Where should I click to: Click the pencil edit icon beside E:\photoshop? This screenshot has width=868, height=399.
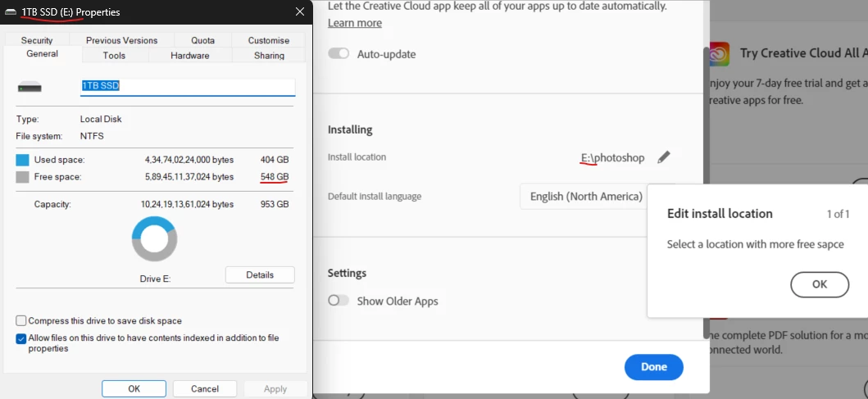(663, 158)
